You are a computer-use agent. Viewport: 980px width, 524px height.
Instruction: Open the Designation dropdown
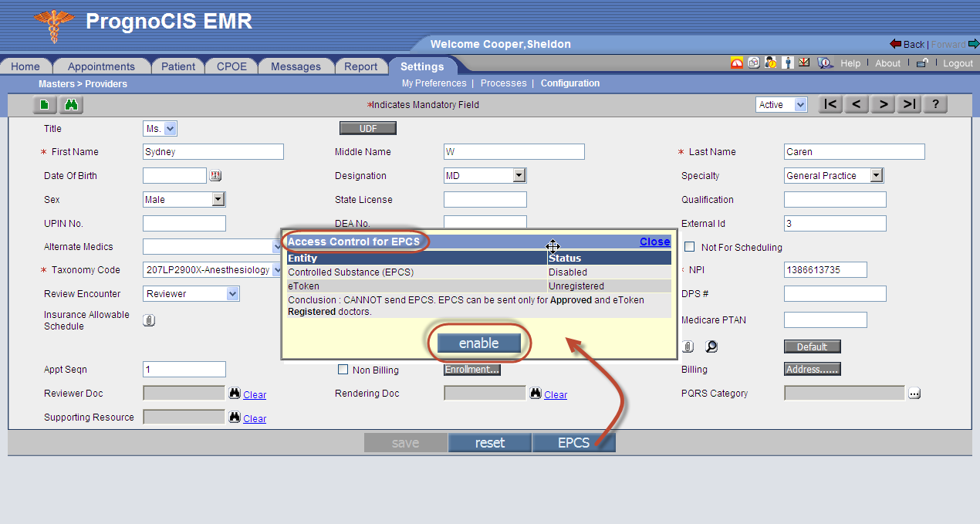485,176
